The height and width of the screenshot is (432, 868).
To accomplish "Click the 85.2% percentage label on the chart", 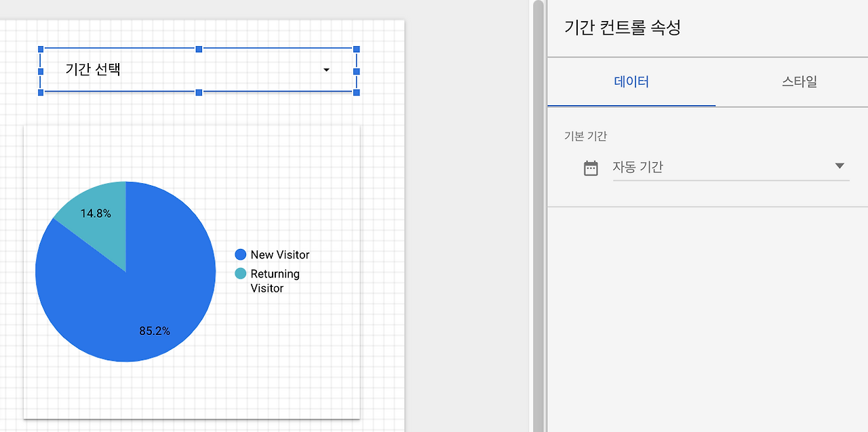I will pos(154,331).
